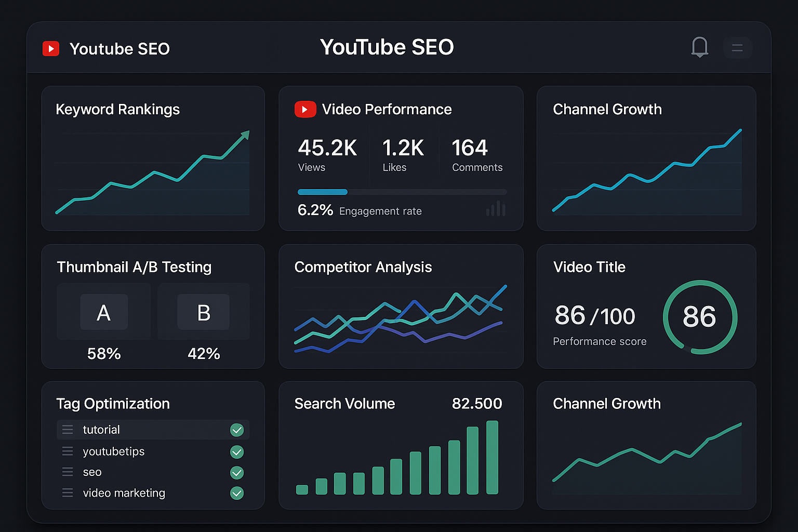Click drag handle beside seo tag
This screenshot has height=532, width=798.
click(x=68, y=472)
